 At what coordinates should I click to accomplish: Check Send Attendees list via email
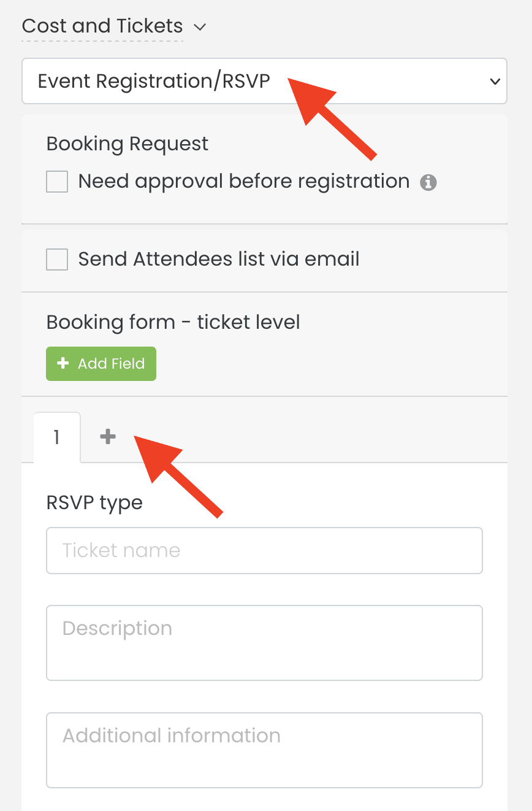click(56, 259)
